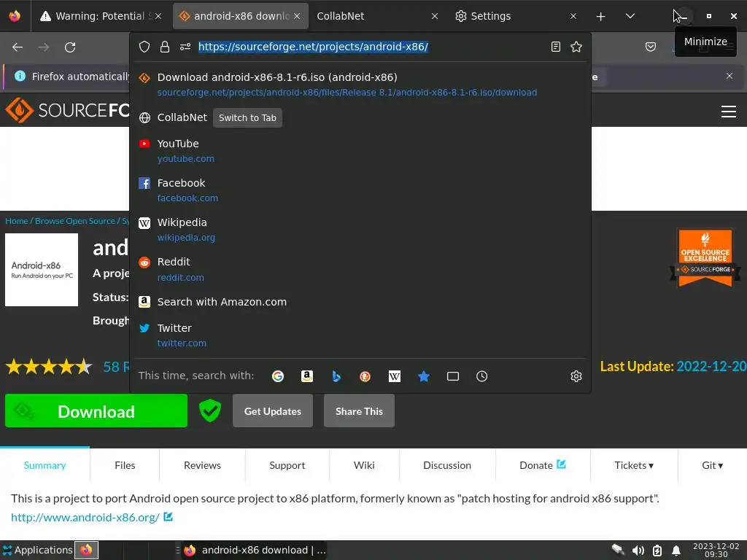Close the android-x86 download tab

[x=297, y=16]
